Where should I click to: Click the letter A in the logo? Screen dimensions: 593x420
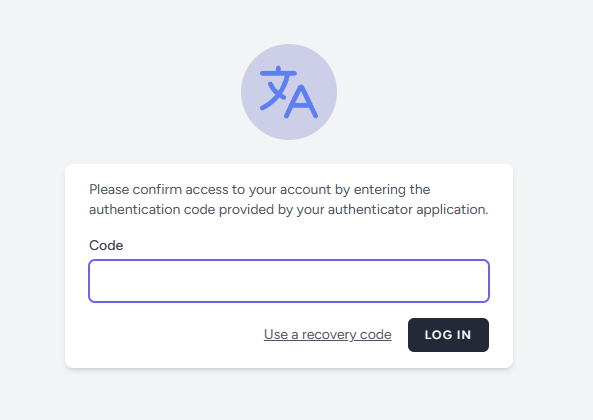301,101
